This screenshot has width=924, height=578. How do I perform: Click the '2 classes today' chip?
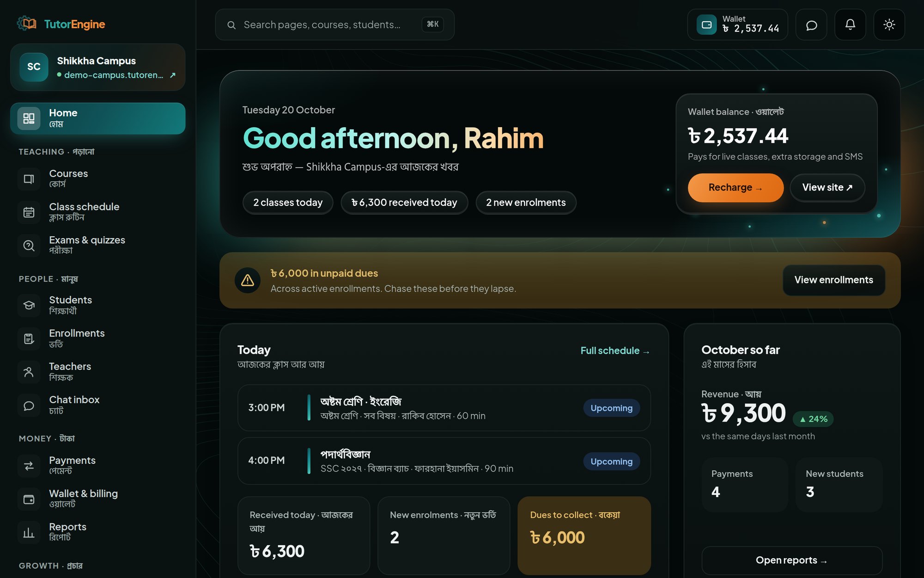pyautogui.click(x=288, y=203)
